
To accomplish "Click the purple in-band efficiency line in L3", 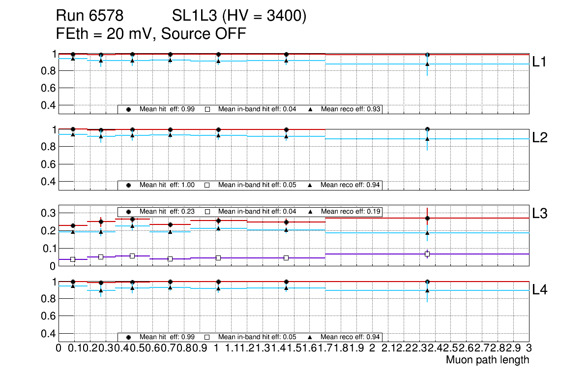I will (x=374, y=254).
